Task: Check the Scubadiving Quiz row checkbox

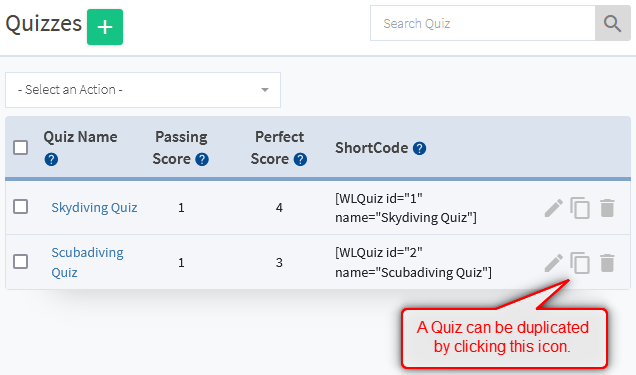Action: click(20, 261)
